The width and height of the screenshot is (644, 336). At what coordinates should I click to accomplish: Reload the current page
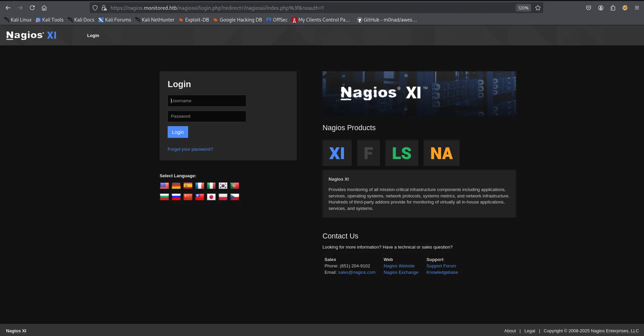point(32,8)
